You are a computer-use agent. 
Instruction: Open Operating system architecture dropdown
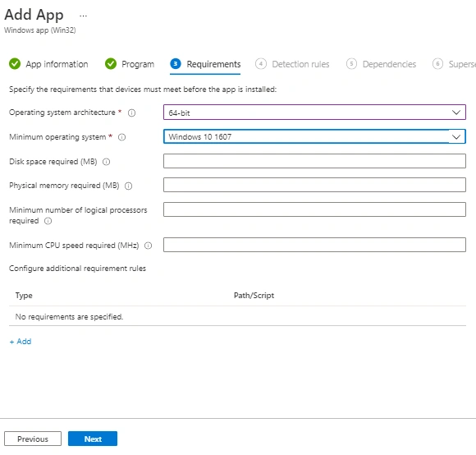click(314, 113)
